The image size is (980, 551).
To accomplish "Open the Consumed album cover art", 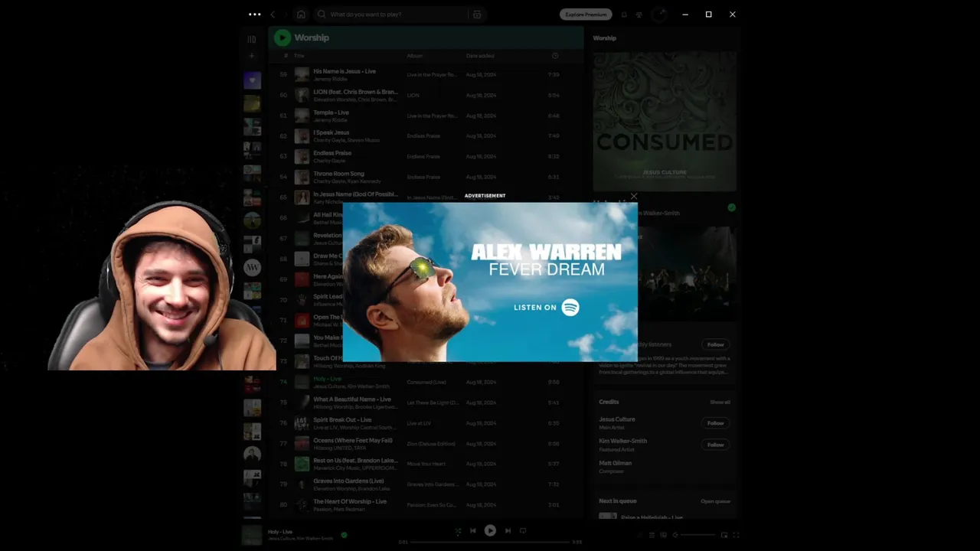I will coord(665,120).
